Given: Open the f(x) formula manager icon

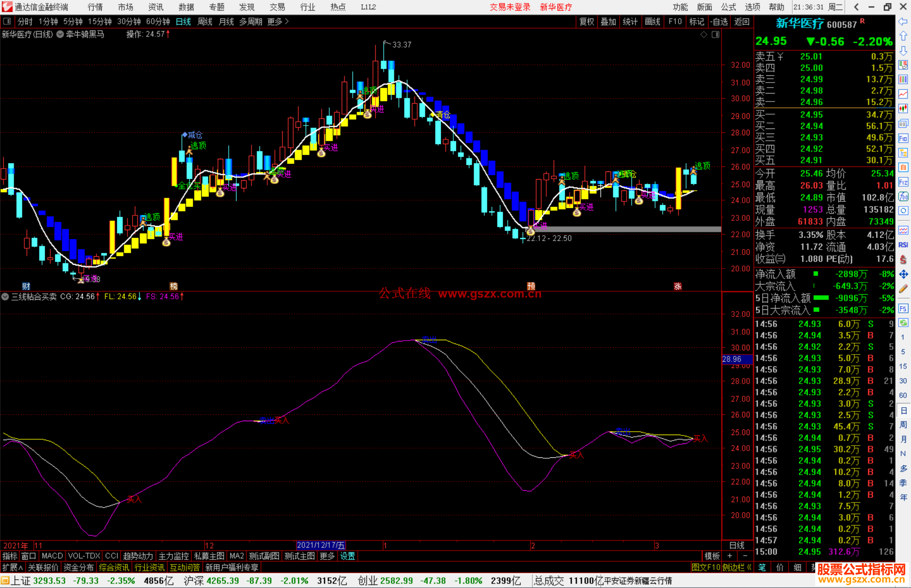Looking at the screenshot, I should pos(903,196).
